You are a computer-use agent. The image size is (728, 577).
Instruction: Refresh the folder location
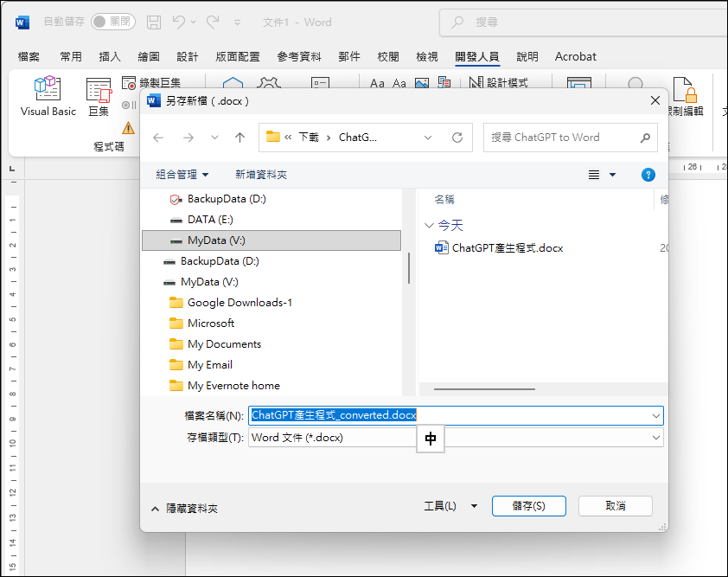coord(457,138)
